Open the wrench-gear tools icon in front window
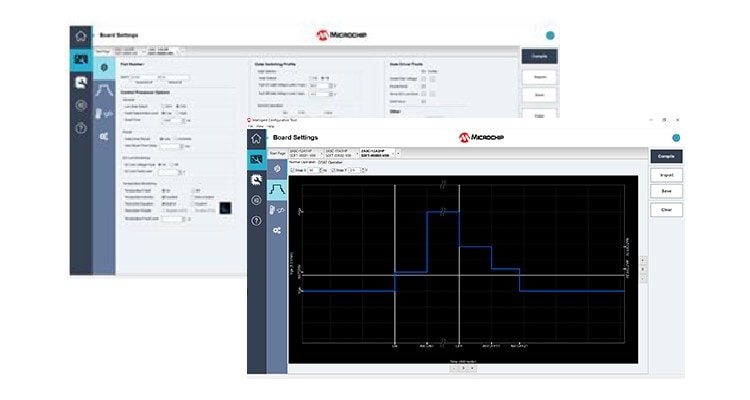 pos(256,179)
